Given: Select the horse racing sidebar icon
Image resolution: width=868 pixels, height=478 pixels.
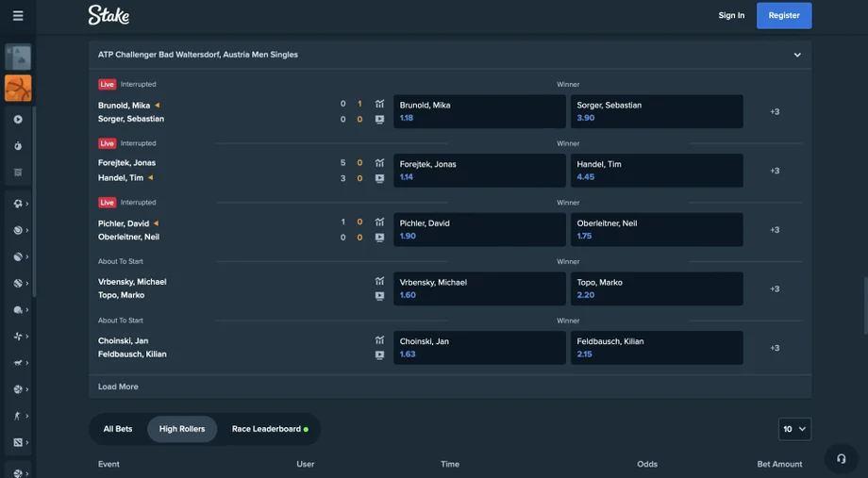Looking at the screenshot, I should 18,363.
